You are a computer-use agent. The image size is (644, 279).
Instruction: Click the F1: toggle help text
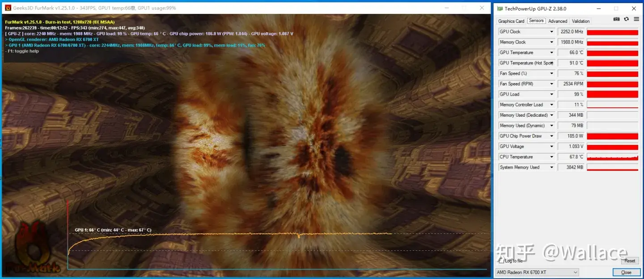pyautogui.click(x=22, y=51)
